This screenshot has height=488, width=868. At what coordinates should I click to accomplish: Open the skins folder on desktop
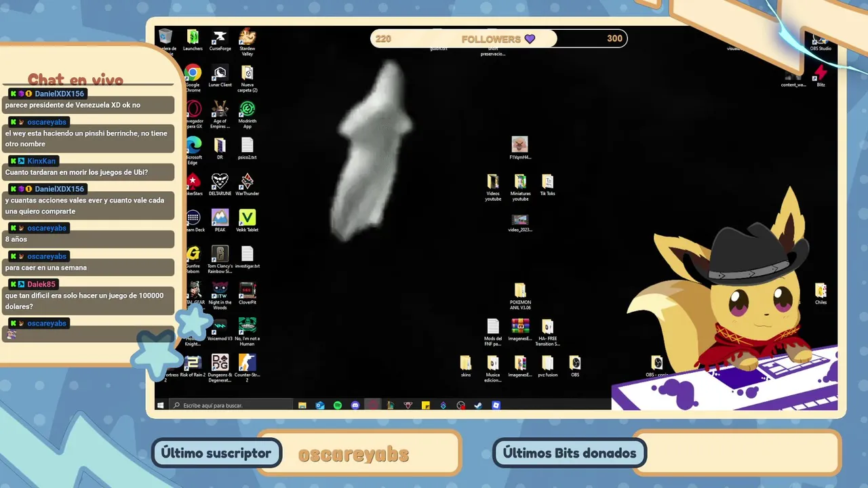click(x=465, y=366)
